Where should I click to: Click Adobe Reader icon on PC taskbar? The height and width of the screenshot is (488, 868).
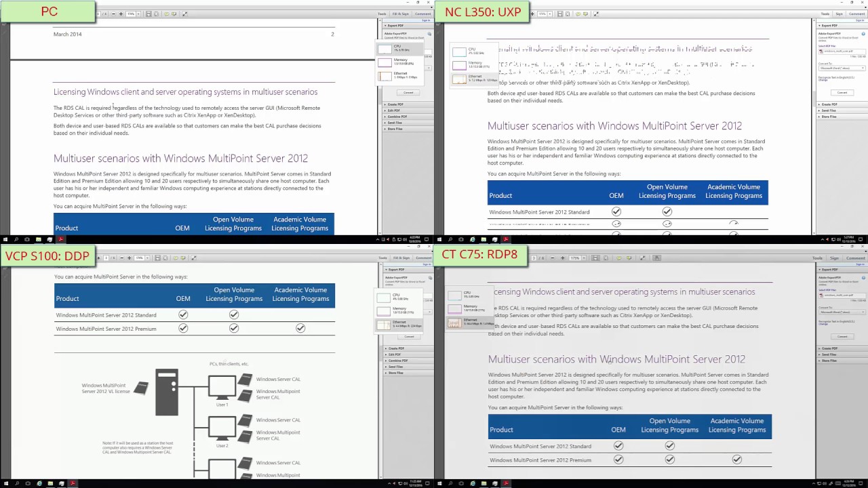(x=61, y=239)
